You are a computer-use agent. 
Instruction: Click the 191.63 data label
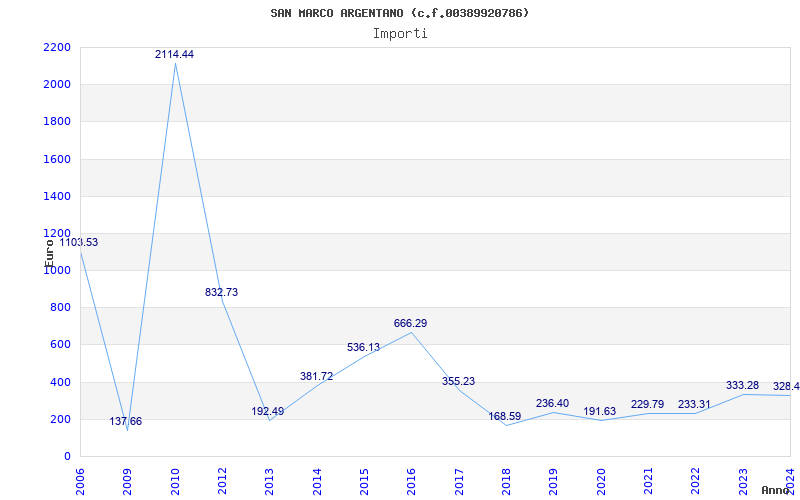[x=599, y=411]
